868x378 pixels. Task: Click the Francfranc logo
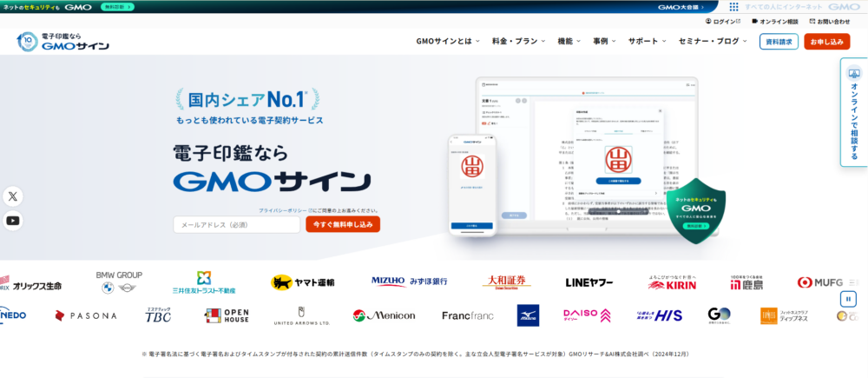(468, 315)
